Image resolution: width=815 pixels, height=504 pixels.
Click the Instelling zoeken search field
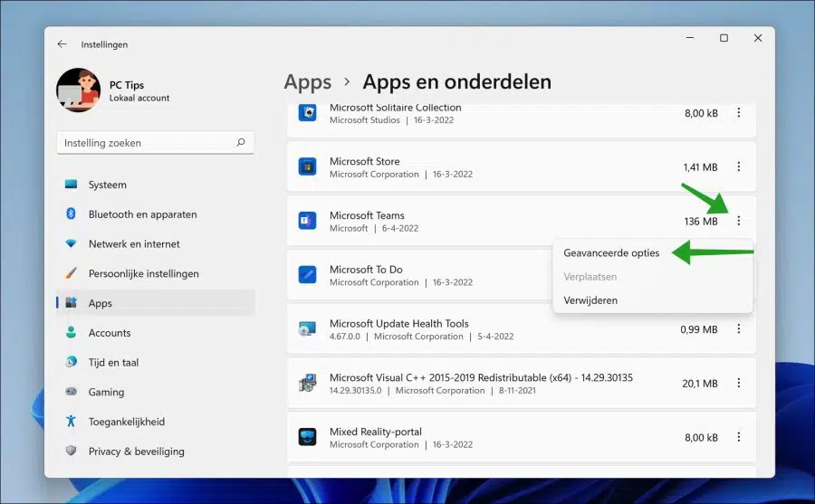tap(156, 142)
